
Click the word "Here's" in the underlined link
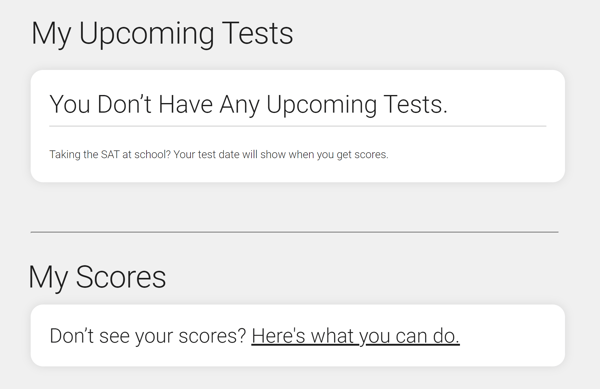coord(278,336)
